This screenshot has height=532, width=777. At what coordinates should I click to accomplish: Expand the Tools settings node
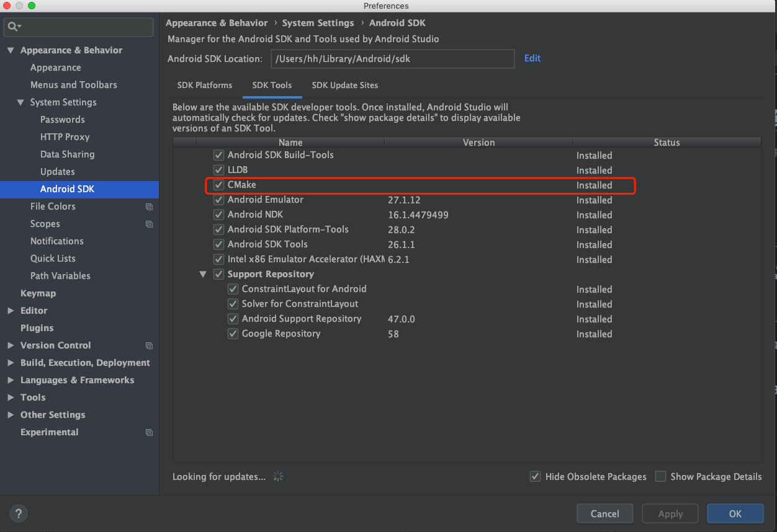(x=11, y=397)
